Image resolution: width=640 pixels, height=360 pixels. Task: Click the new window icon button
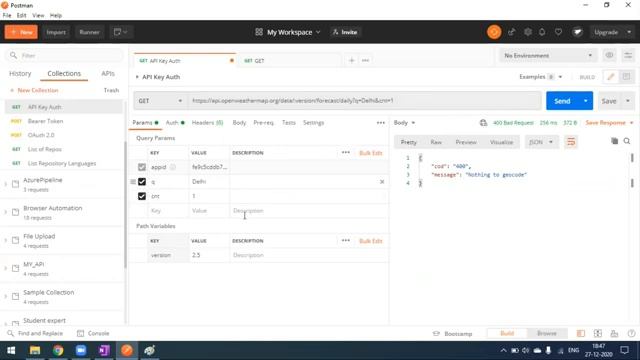tap(120, 32)
